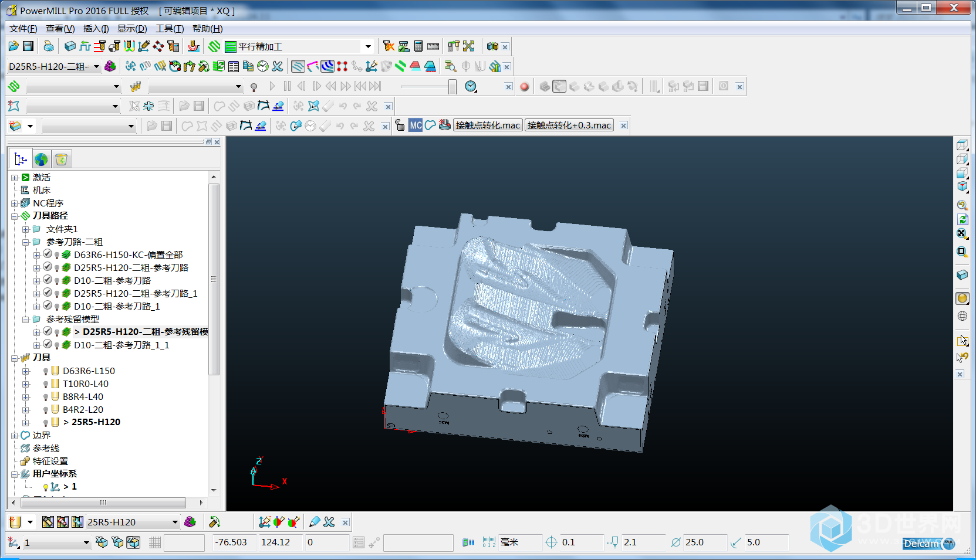Image resolution: width=976 pixels, height=560 pixels.
Task: Open the 文件(F) menu
Action: [x=23, y=29]
